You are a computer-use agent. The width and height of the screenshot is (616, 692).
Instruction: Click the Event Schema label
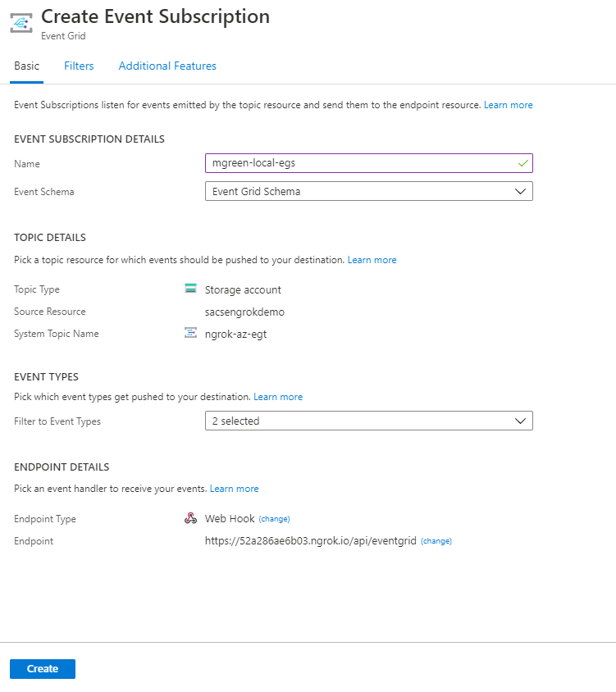pyautogui.click(x=44, y=192)
